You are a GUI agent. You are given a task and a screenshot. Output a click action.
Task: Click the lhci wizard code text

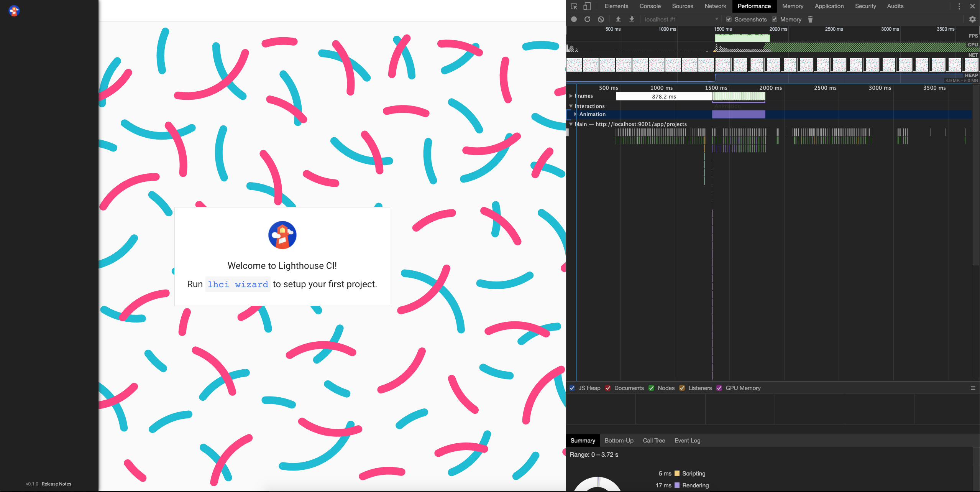pyautogui.click(x=238, y=284)
